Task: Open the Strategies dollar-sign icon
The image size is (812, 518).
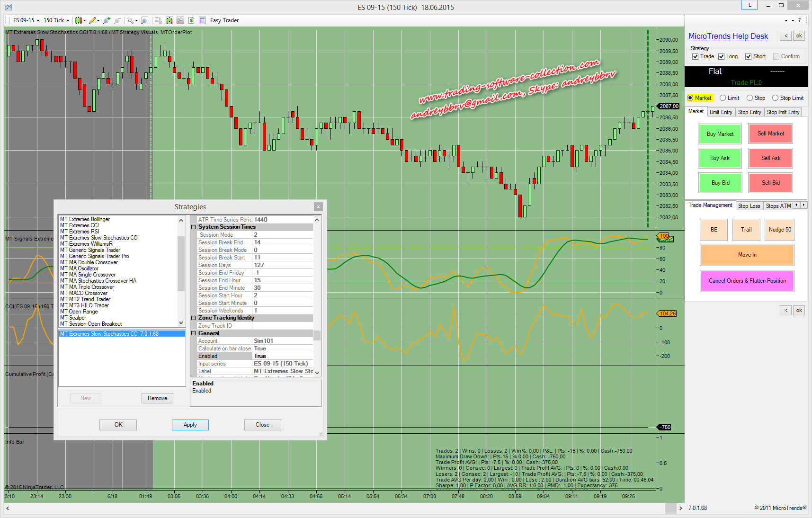Action: [191, 20]
